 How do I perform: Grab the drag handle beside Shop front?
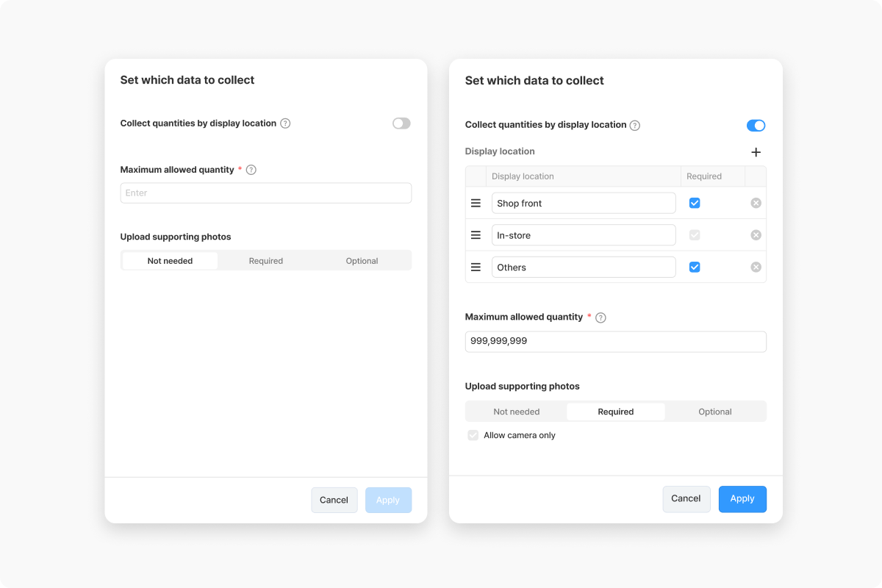pos(476,203)
